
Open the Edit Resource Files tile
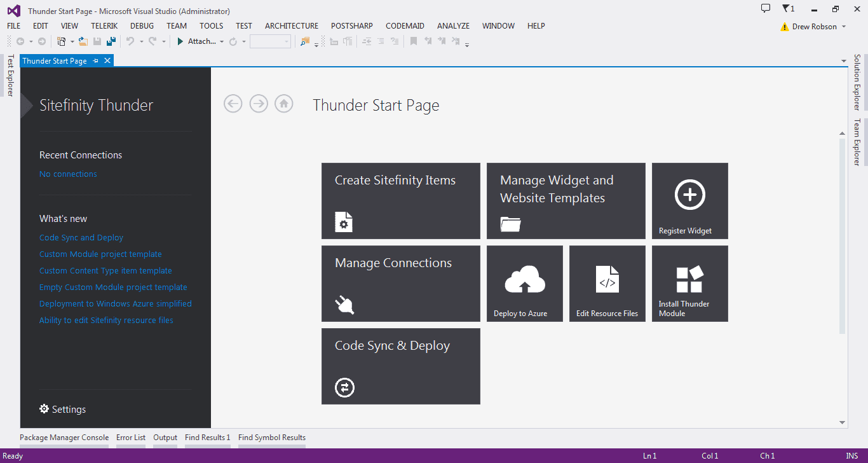point(607,284)
